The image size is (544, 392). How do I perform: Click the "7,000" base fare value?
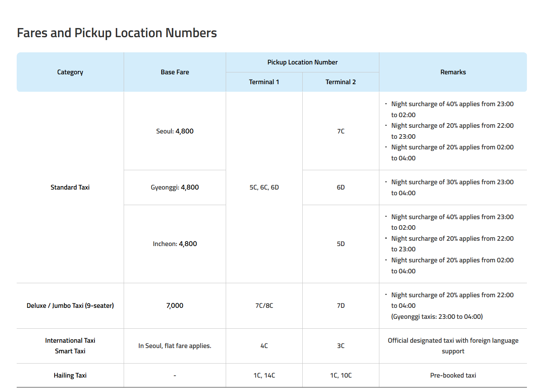(175, 306)
